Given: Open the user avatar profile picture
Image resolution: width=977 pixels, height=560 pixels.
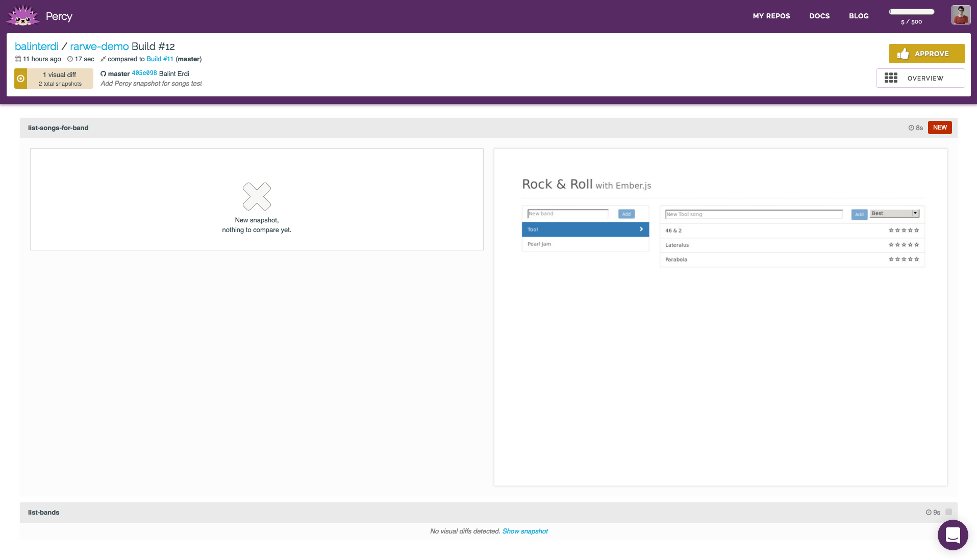Looking at the screenshot, I should [x=961, y=15].
